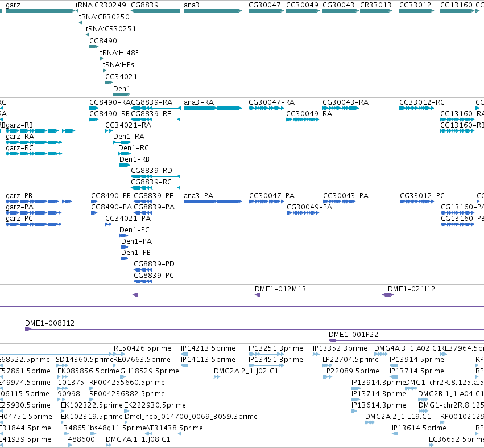
Task: Select the CG30043-PA protein feature
Action: click(x=339, y=202)
